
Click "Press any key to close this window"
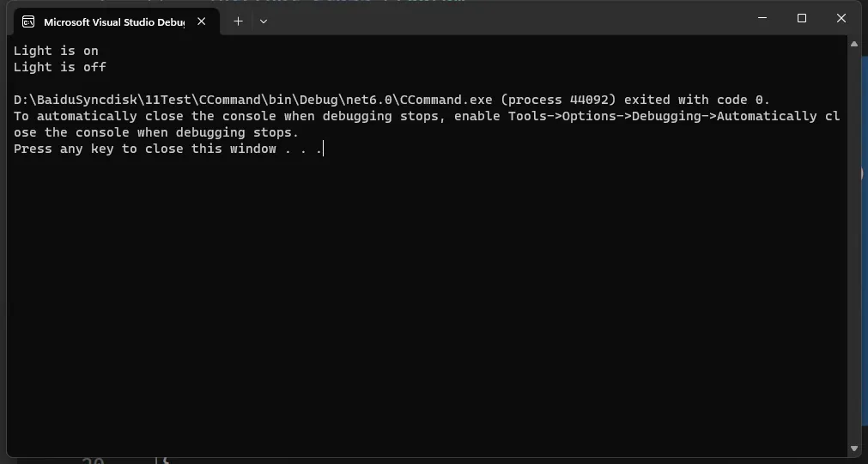pos(144,149)
